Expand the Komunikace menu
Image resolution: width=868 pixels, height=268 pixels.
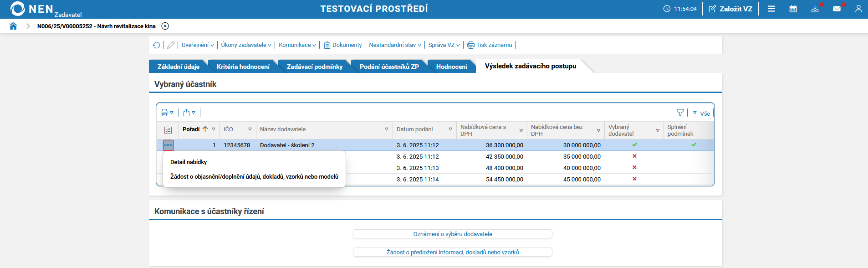coord(297,45)
